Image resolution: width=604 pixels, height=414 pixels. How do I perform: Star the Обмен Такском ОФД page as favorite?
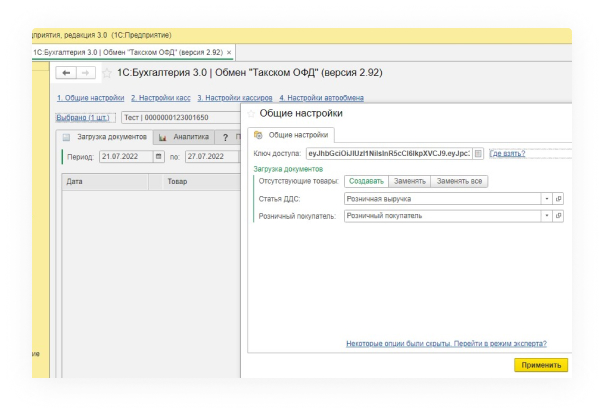click(107, 73)
